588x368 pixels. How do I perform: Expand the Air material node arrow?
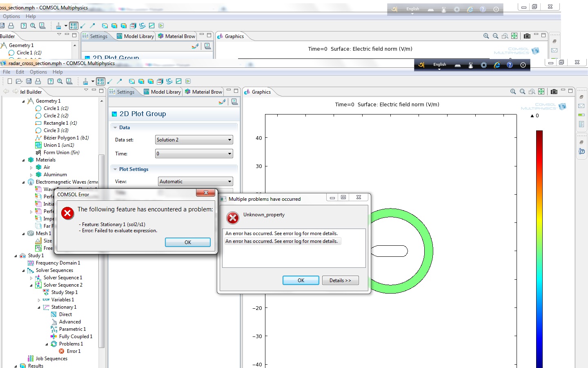point(31,167)
